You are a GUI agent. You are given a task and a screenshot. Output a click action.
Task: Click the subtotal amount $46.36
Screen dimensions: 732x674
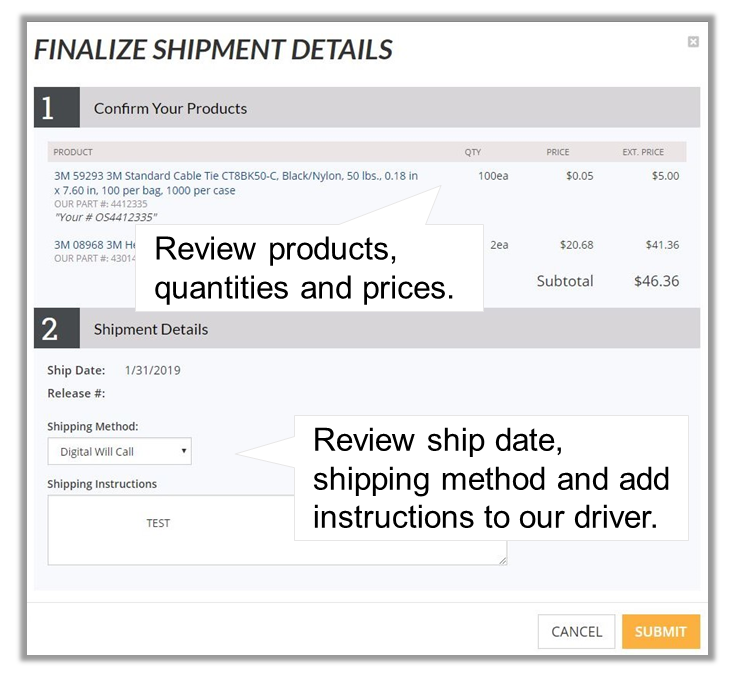point(656,281)
